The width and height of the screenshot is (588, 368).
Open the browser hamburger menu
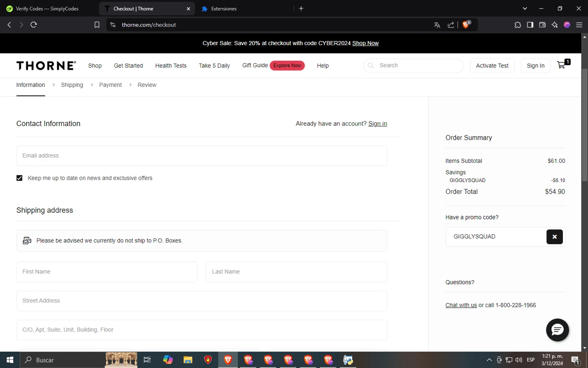click(x=579, y=25)
